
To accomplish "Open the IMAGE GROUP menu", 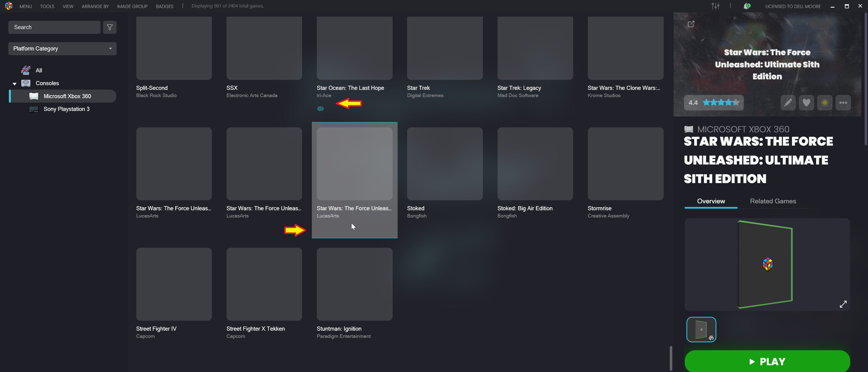I will tap(132, 6).
